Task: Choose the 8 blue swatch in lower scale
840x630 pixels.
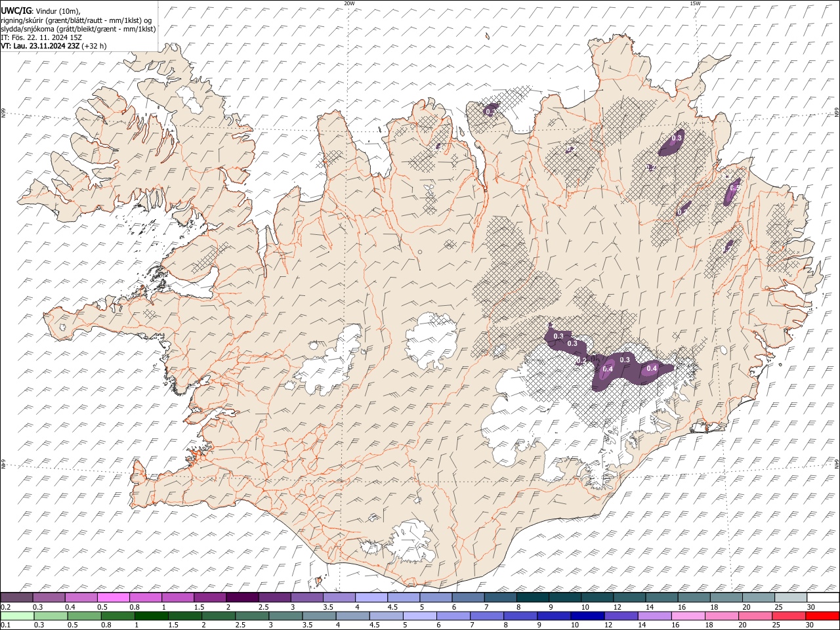Action: tap(520, 616)
